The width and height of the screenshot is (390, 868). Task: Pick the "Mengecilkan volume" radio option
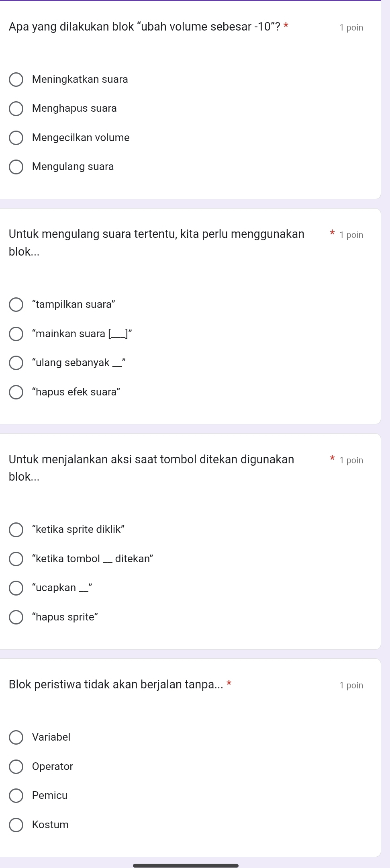pos(16,138)
